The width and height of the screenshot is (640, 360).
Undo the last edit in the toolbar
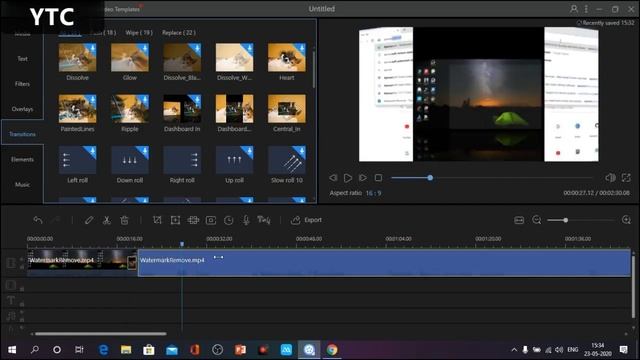[38, 220]
